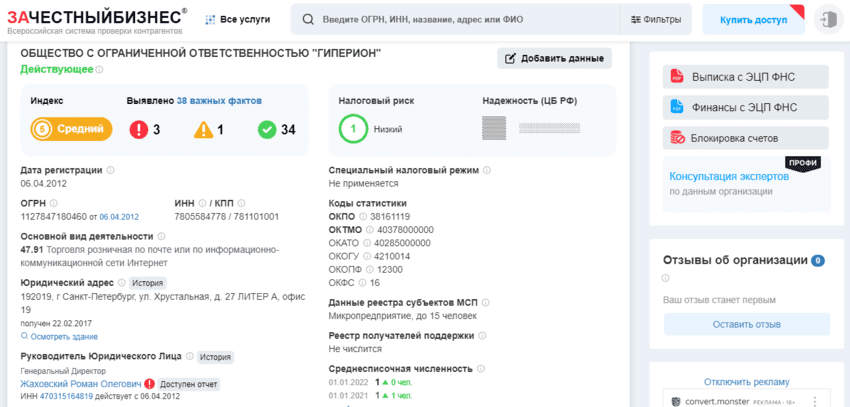Screen dimensions: 850x407
Task: Open the Все услуги grid menu
Action: click(x=238, y=20)
